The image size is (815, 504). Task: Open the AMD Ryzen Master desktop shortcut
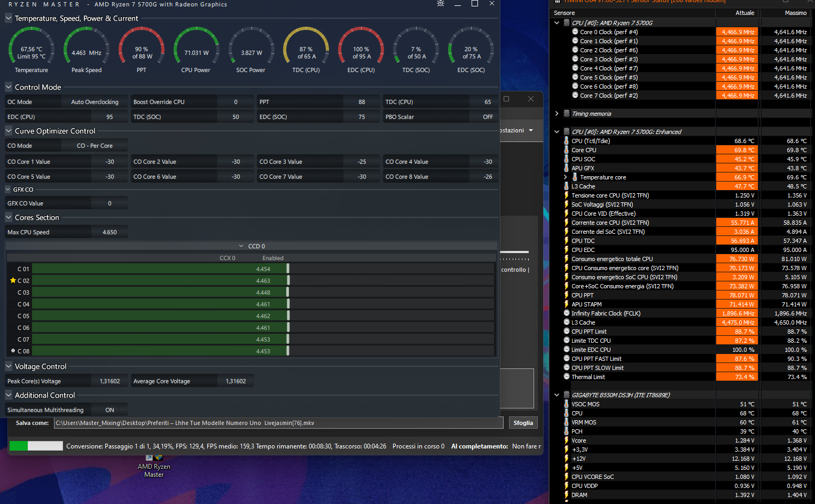(x=154, y=466)
